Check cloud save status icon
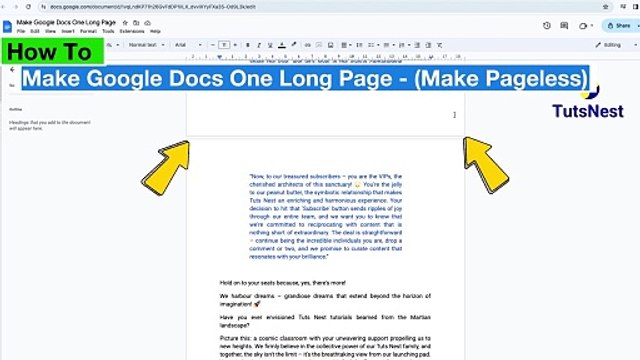The height and width of the screenshot is (360, 640). click(147, 23)
